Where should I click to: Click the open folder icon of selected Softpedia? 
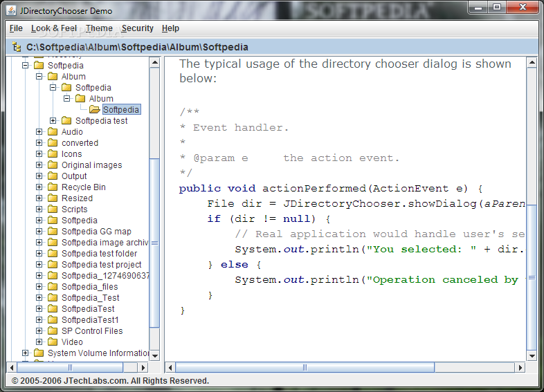click(x=94, y=109)
